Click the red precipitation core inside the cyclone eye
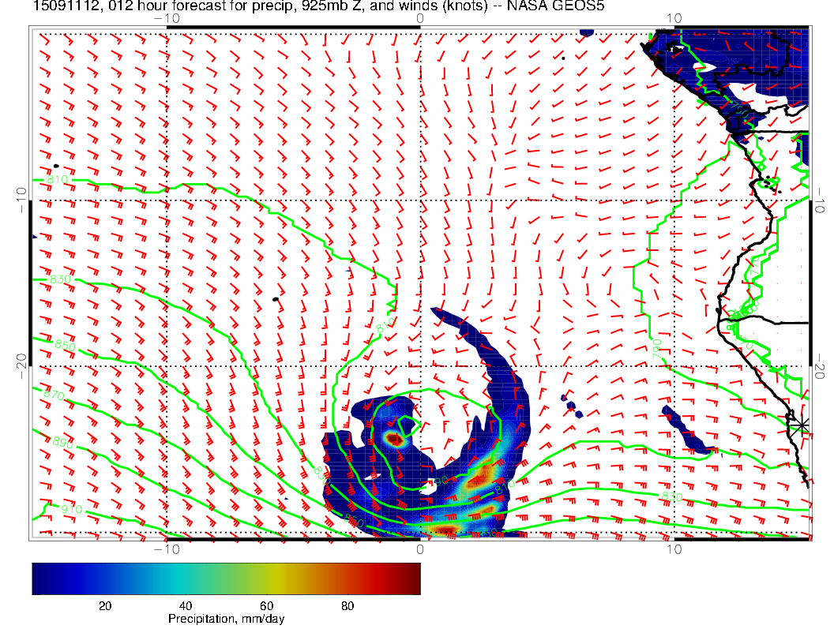 [393, 438]
